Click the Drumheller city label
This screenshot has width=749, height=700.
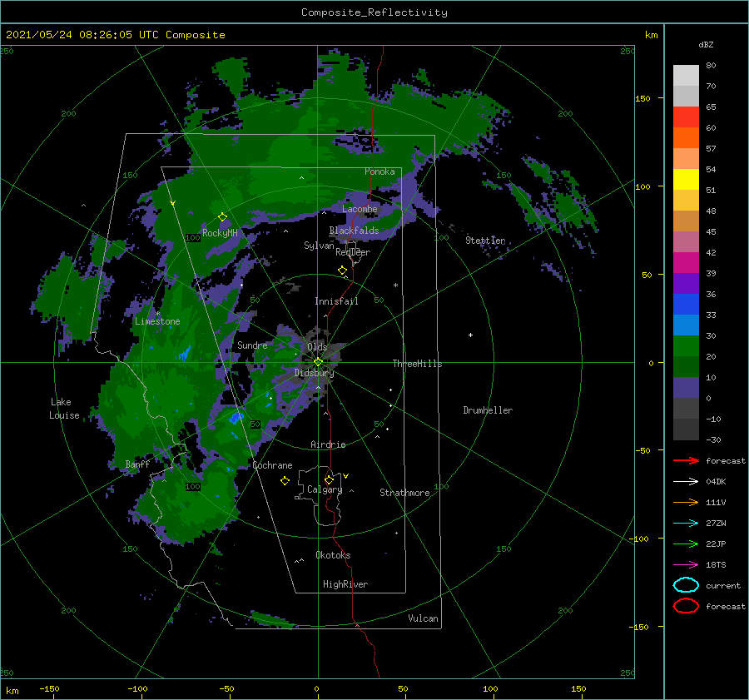[488, 410]
